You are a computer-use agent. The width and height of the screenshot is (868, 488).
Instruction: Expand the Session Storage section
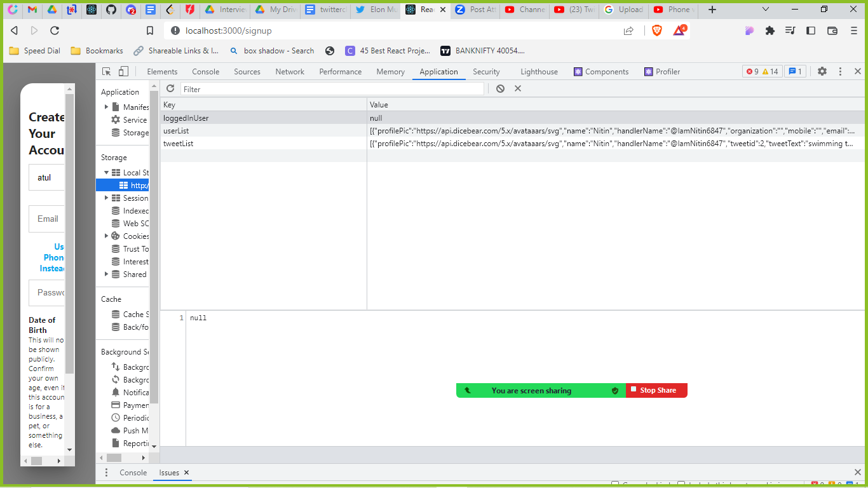click(107, 198)
